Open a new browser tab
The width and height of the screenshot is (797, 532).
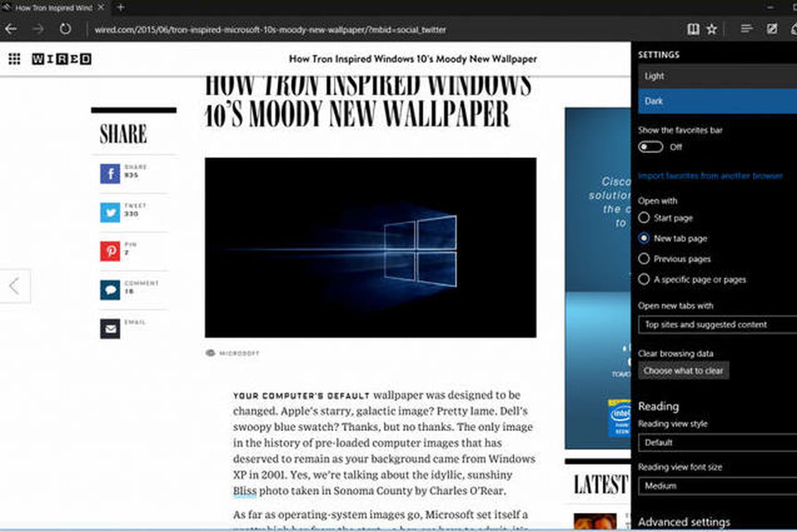tap(121, 7)
